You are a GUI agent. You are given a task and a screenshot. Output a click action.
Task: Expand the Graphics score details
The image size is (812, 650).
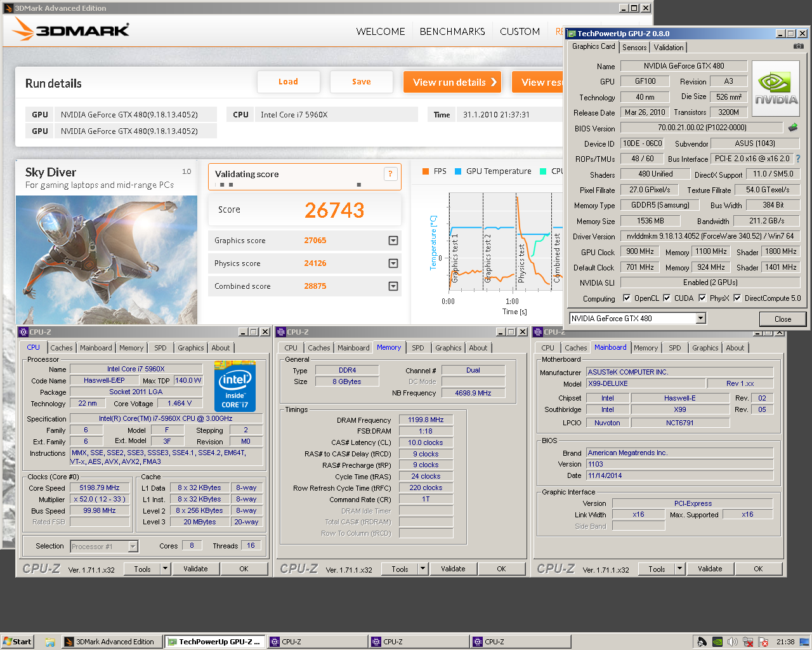[393, 241]
